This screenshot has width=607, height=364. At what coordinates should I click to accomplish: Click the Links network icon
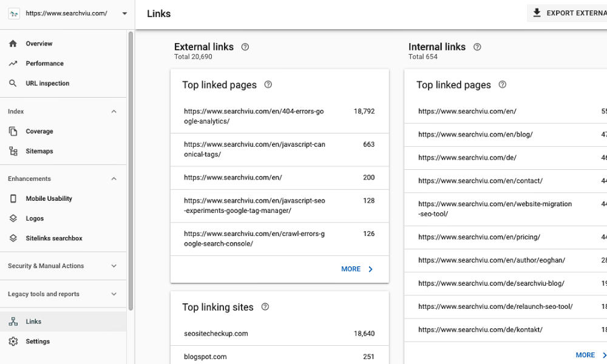pyautogui.click(x=13, y=322)
